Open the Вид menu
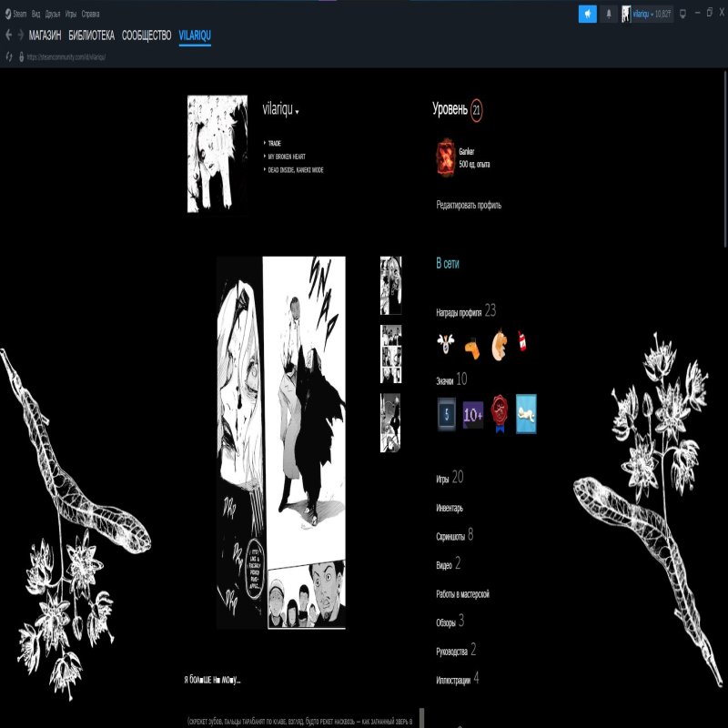This screenshot has height=728, width=728. (35, 15)
